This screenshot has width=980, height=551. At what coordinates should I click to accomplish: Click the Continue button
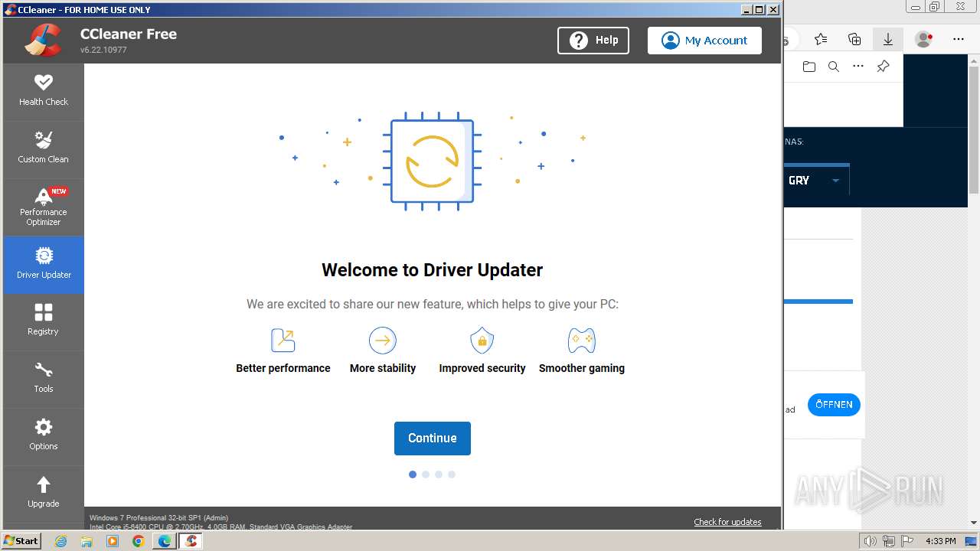pyautogui.click(x=433, y=439)
